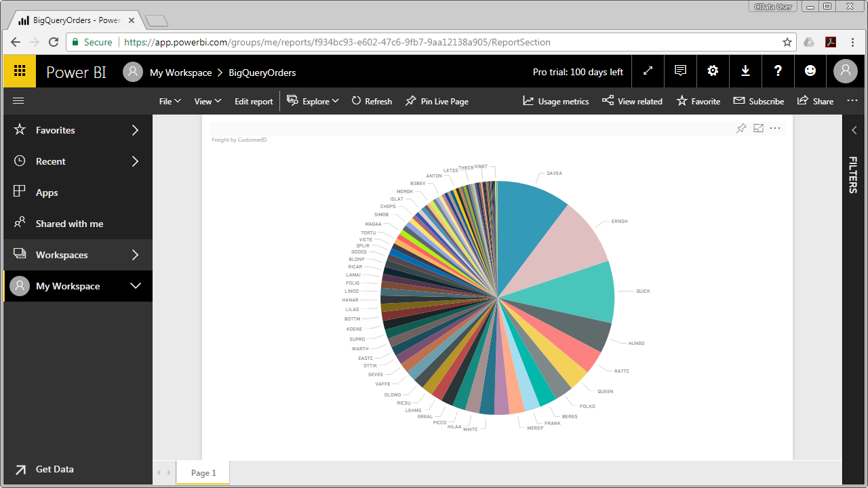868x488 pixels.
Task: Subscribe to the BigQueryOrders report
Action: click(x=758, y=101)
